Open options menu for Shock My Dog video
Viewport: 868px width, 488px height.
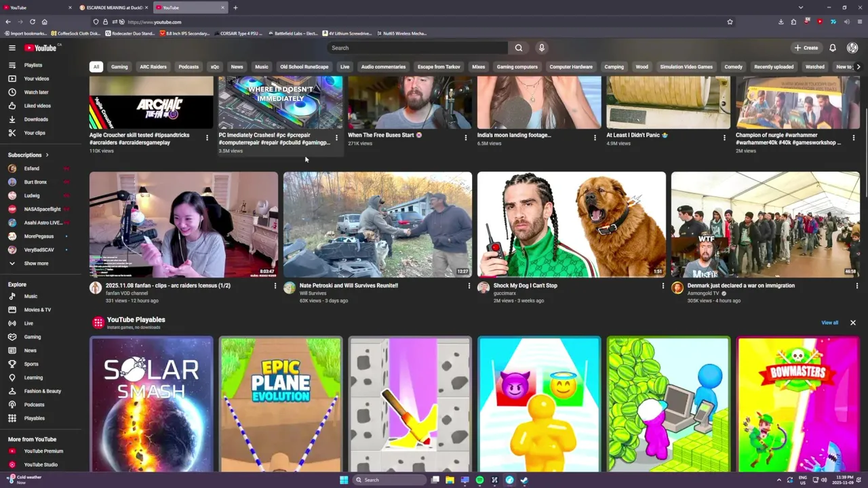pos(663,286)
